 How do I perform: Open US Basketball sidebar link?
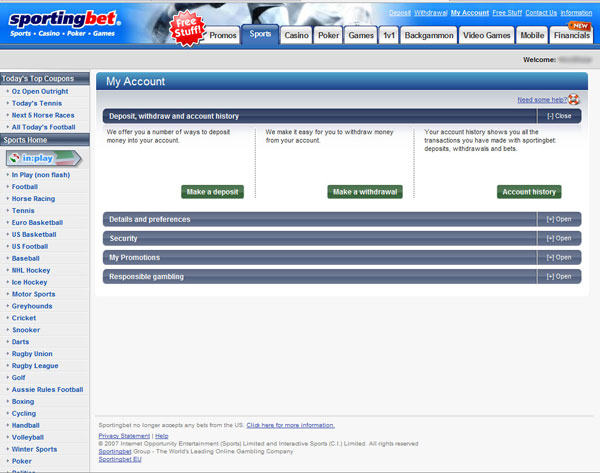click(34, 235)
